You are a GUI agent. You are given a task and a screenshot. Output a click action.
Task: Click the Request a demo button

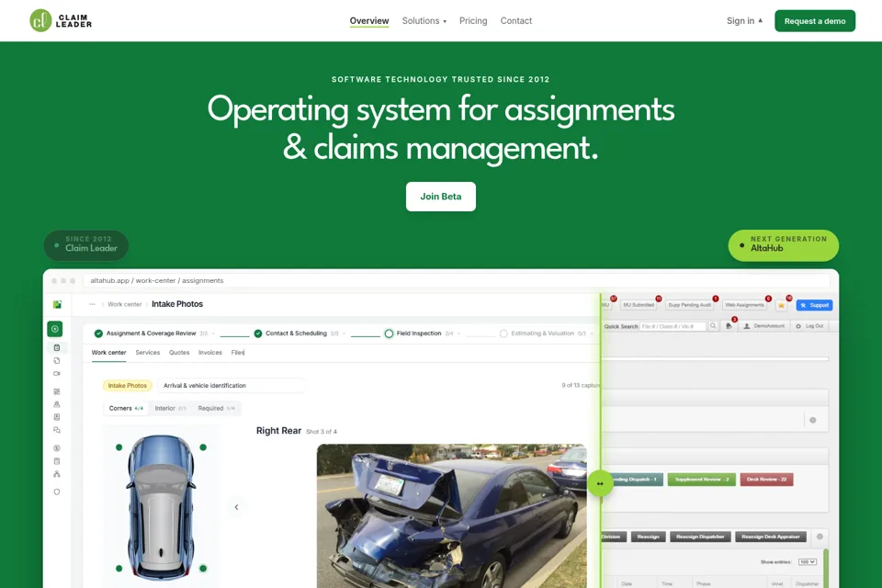coord(815,21)
